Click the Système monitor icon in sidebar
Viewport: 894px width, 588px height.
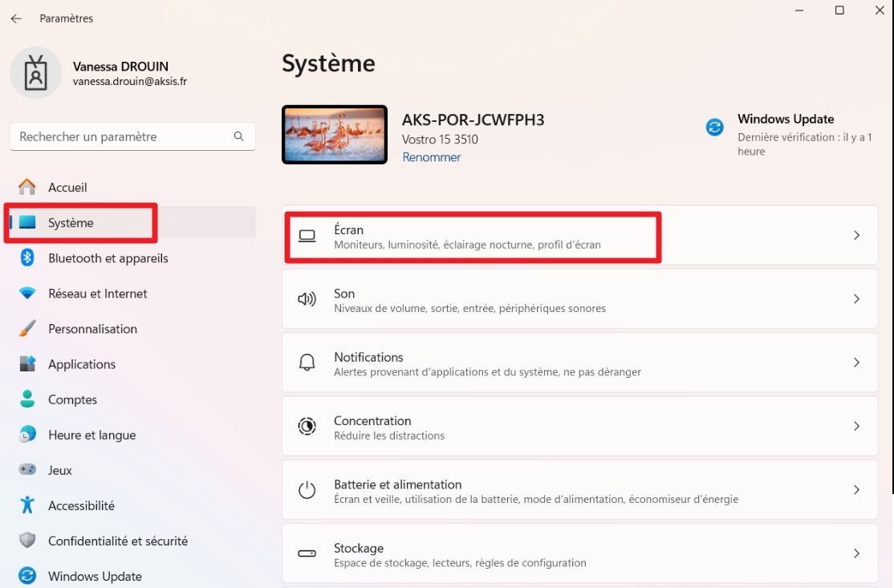tap(27, 222)
